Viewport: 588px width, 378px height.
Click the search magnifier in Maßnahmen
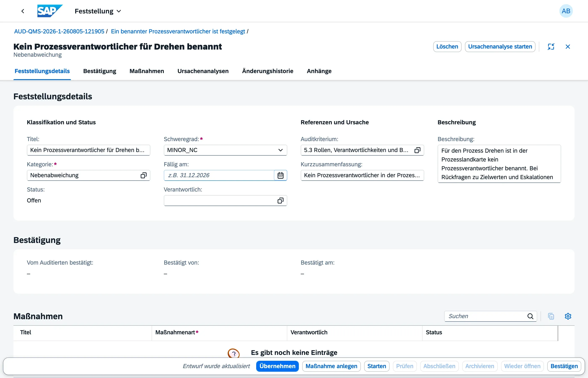(x=530, y=316)
